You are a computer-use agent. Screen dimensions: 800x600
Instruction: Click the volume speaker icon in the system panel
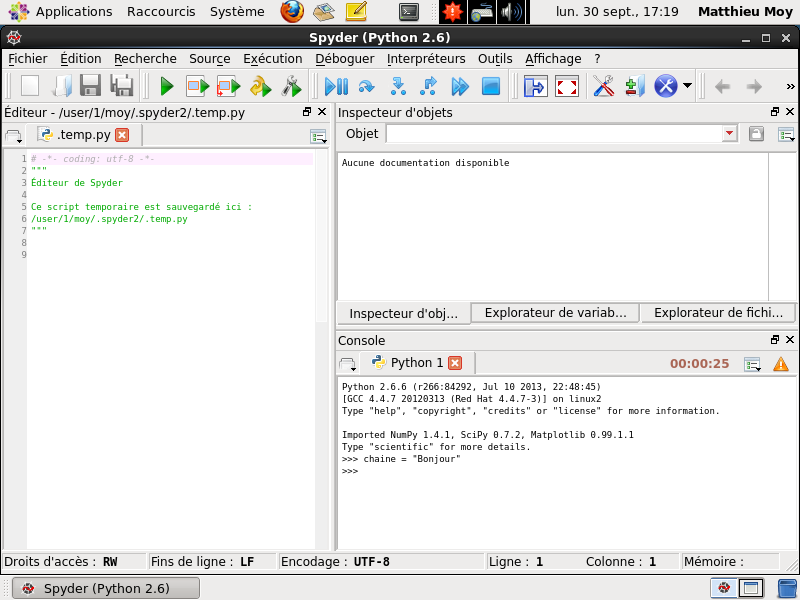[512, 12]
